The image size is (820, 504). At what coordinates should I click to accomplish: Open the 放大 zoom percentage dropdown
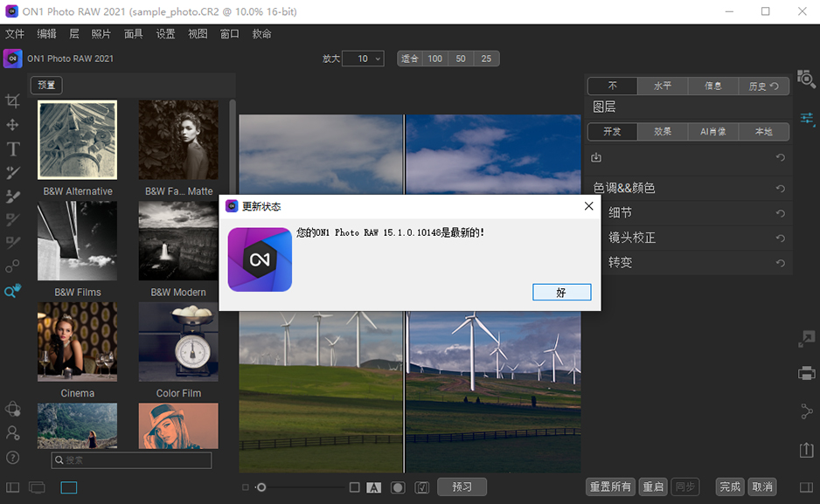(x=363, y=59)
